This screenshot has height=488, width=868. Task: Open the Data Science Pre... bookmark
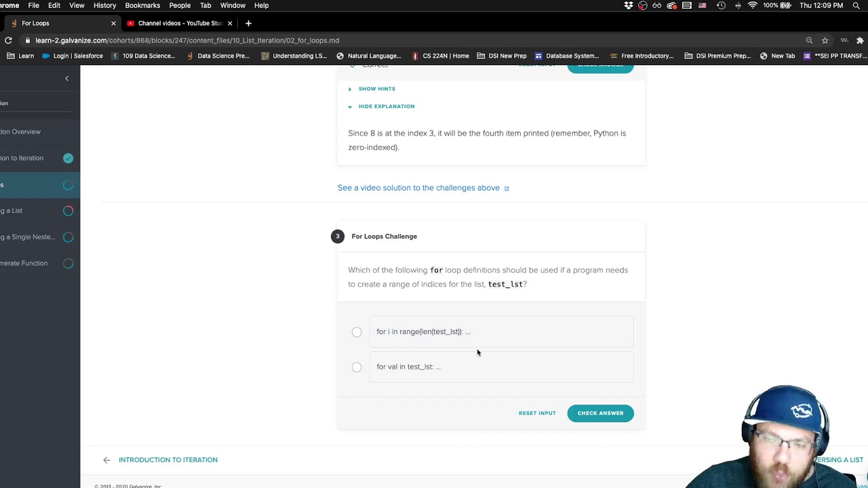[218, 56]
